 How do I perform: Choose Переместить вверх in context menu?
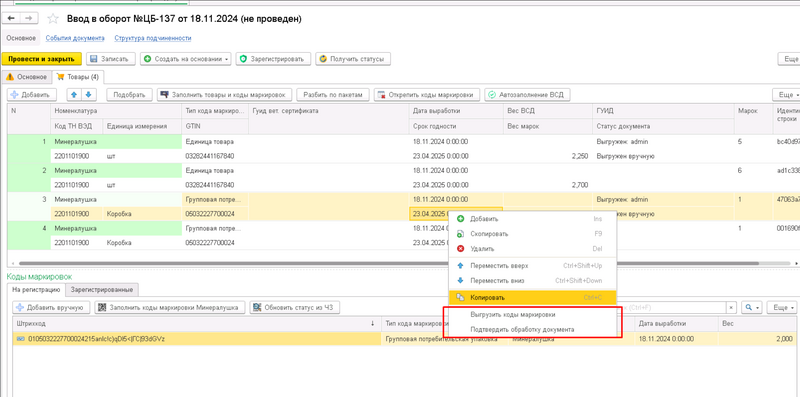[x=532, y=266]
